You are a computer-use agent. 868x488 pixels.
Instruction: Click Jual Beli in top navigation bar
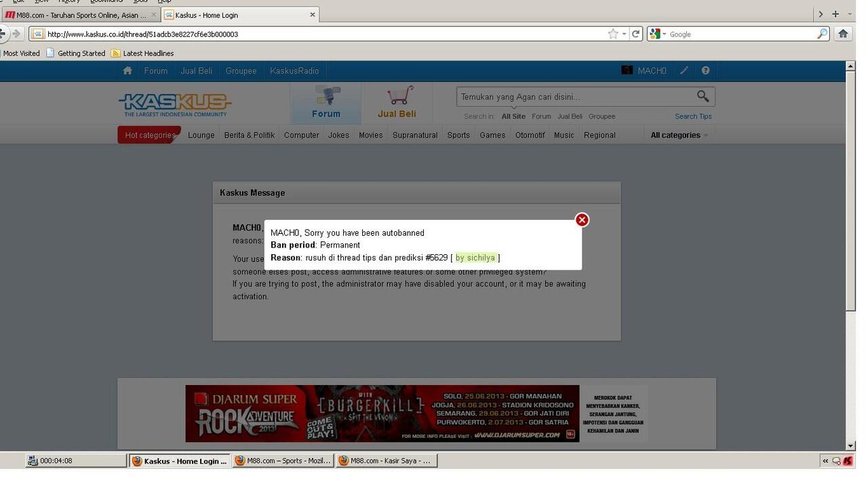tap(197, 70)
